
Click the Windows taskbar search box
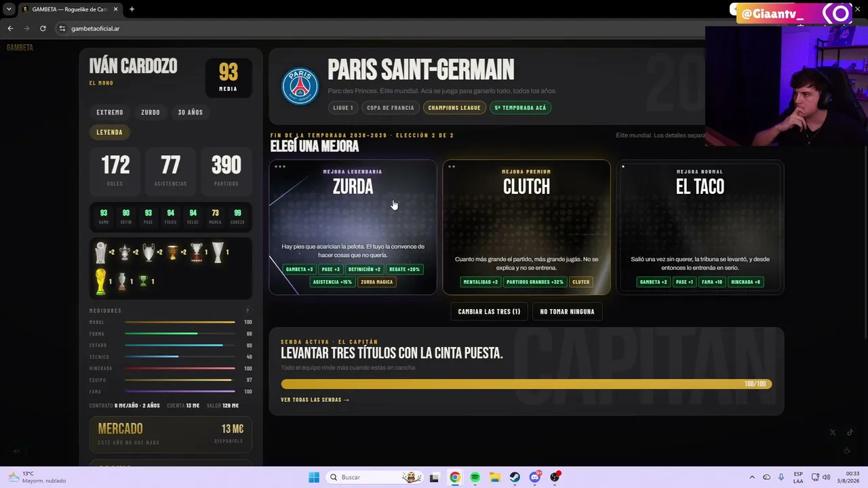coord(374,477)
